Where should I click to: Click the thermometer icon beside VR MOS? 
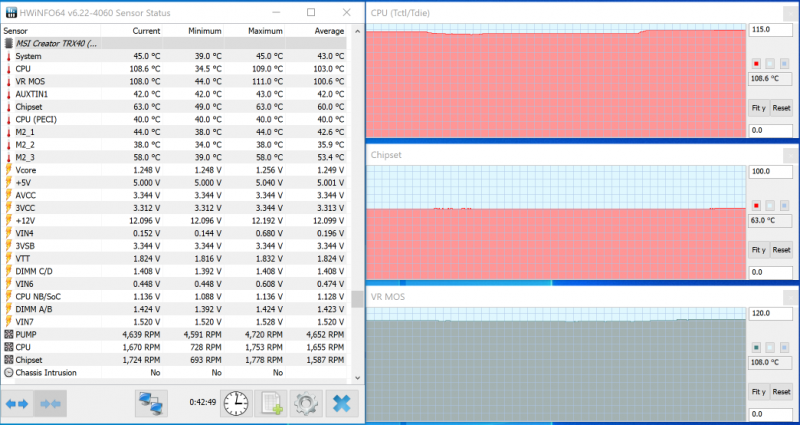coord(8,82)
